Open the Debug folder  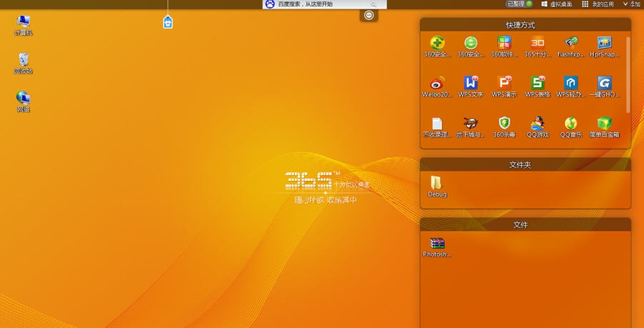click(437, 187)
